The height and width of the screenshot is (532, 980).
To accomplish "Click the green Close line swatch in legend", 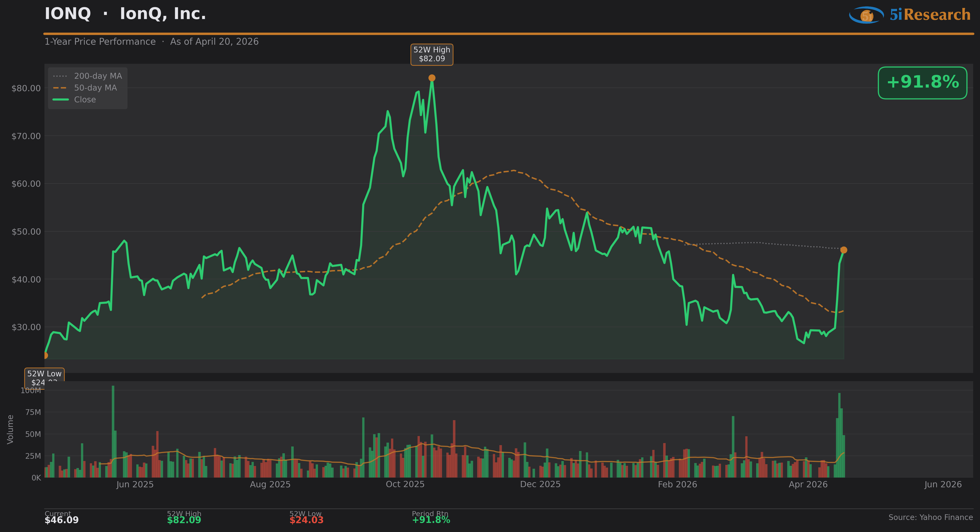I will 61,100.
